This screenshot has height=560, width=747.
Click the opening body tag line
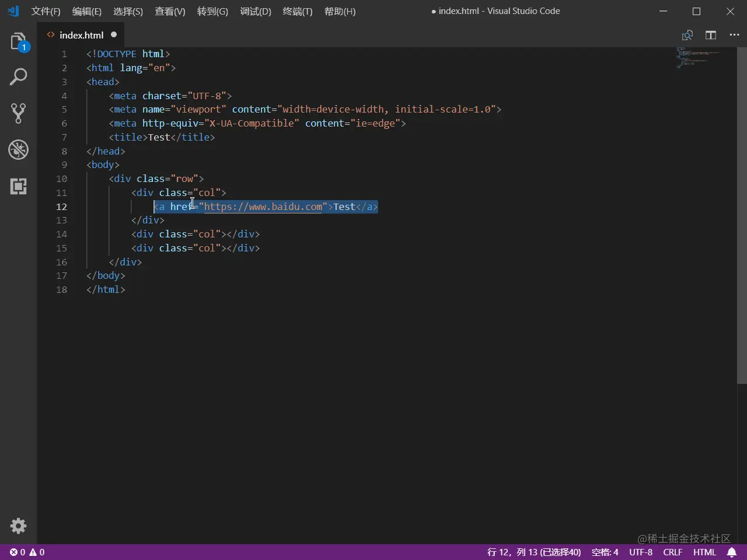(x=103, y=164)
